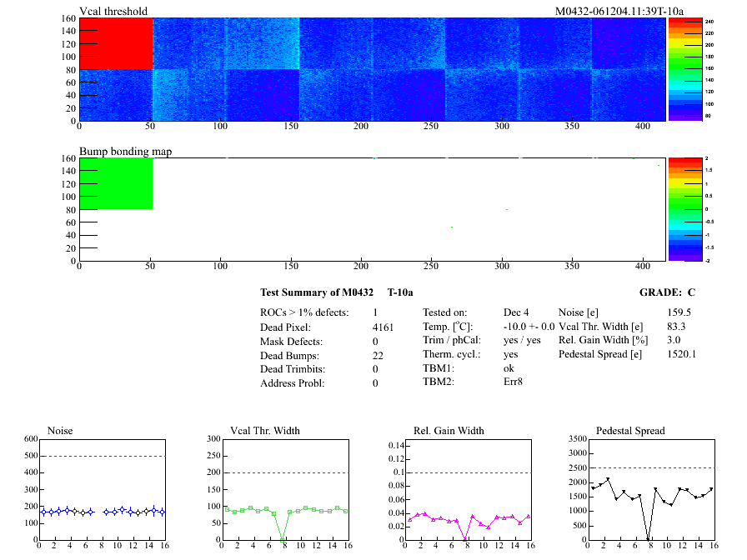Click the "Dead Trimbits:" label

293,369
